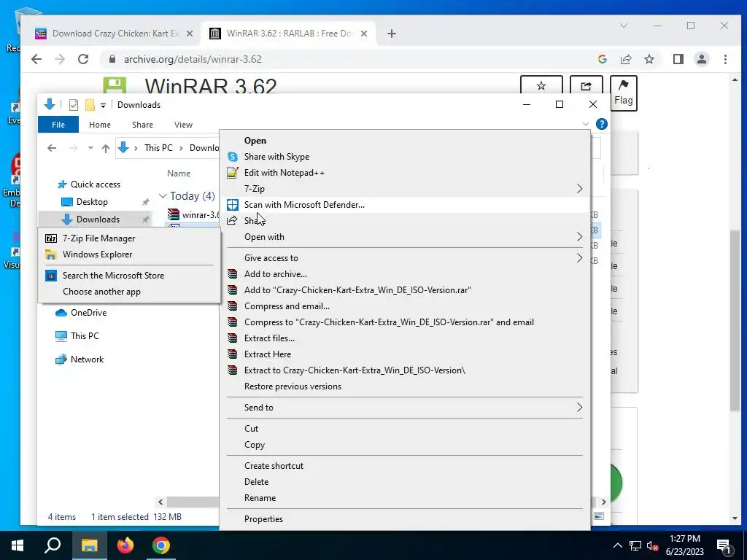
Task: Click Explorer help question-mark icon
Action: (602, 124)
